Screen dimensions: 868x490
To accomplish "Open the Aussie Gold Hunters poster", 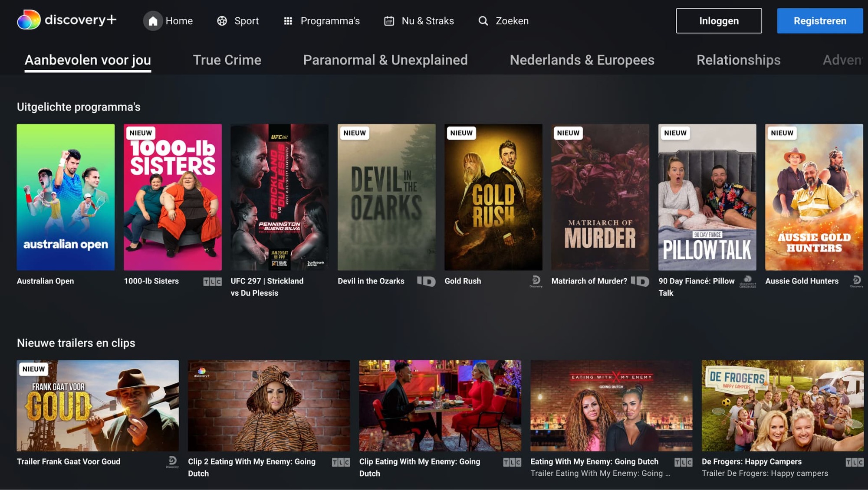I will pos(814,197).
